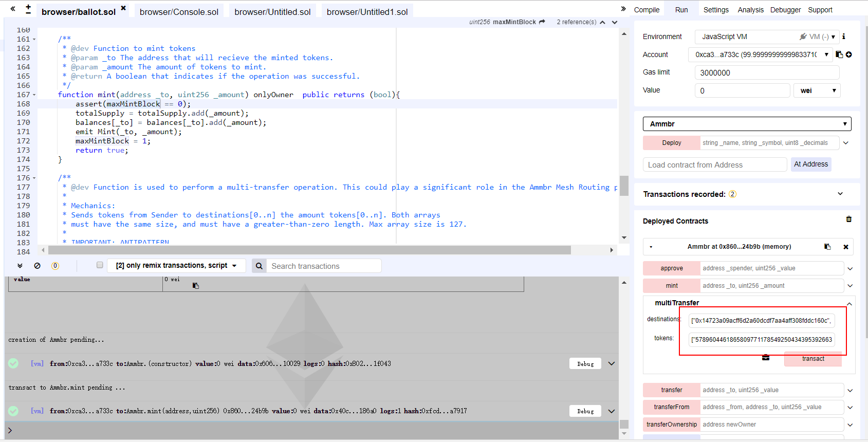Expand approve function parameters
Image resolution: width=868 pixels, height=442 pixels.
[x=850, y=269]
